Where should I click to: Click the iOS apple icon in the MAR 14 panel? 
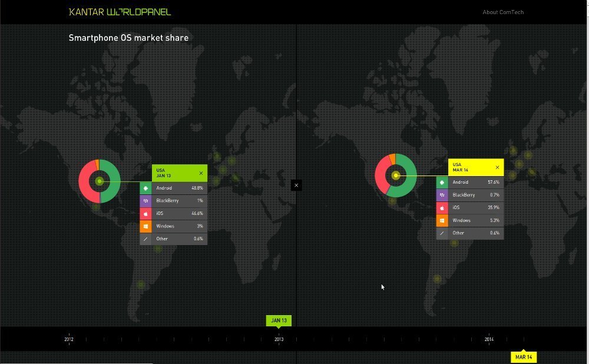point(442,208)
